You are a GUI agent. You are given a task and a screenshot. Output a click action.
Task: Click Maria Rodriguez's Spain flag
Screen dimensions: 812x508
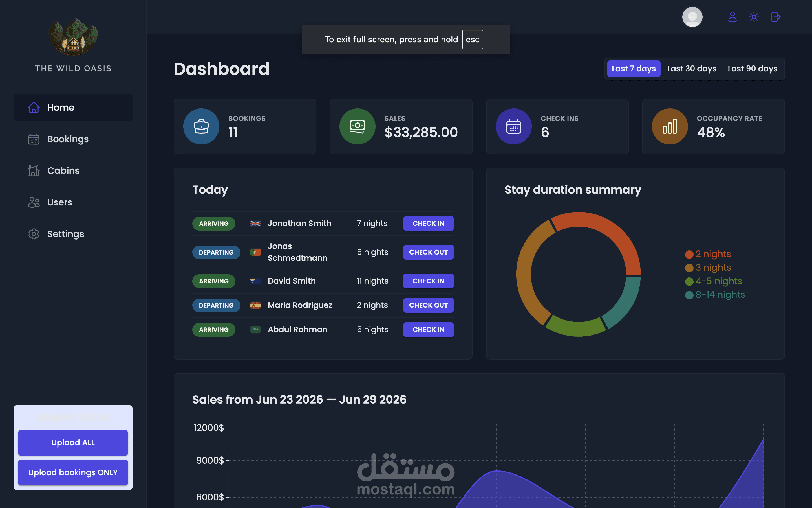pos(255,305)
